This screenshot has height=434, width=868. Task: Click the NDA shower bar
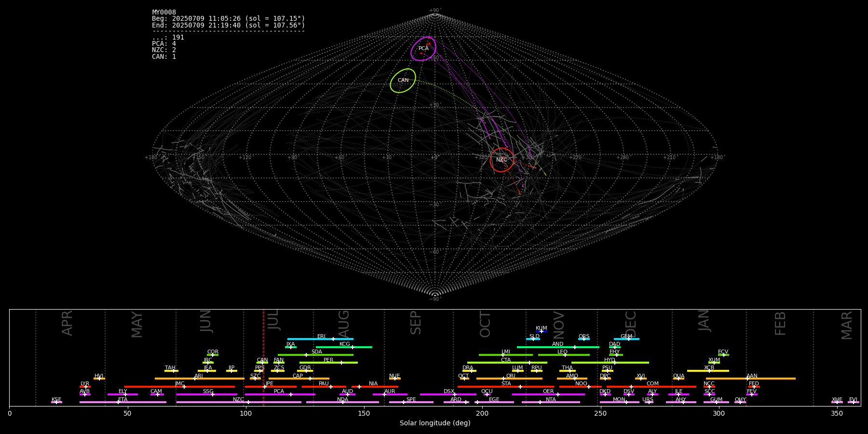(x=342, y=402)
